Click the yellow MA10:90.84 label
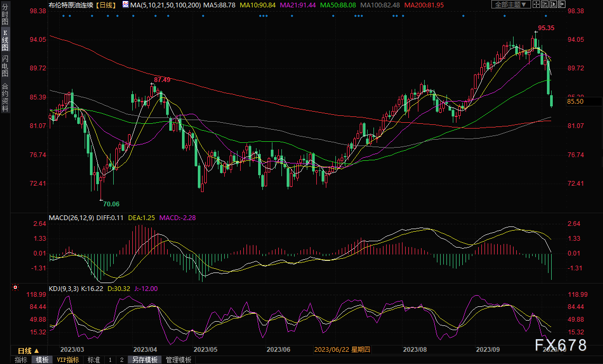Screen dimensions: 603x364 coord(258,5)
